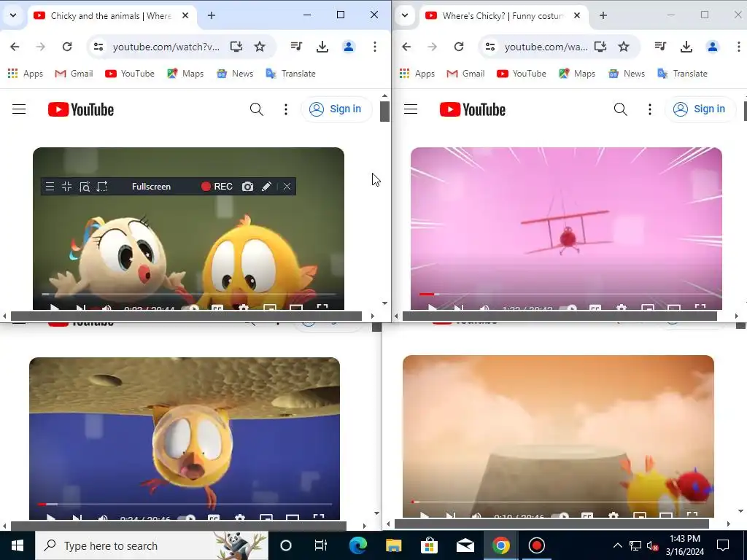The height and width of the screenshot is (560, 747).
Task: Open tab search in Where's Chicky Funny costume window
Action: pos(405,15)
